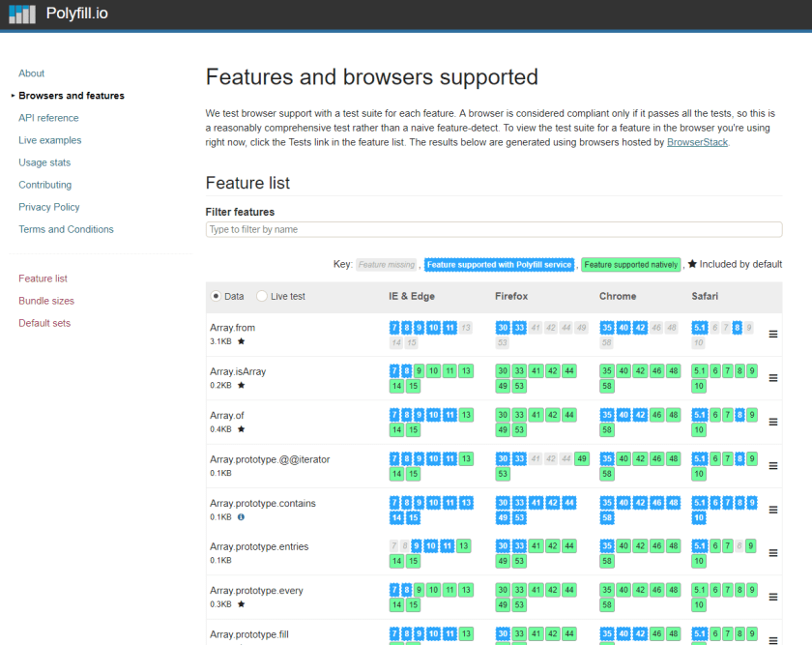Image resolution: width=812 pixels, height=645 pixels.
Task: Open the Live examples page
Action: tap(49, 139)
